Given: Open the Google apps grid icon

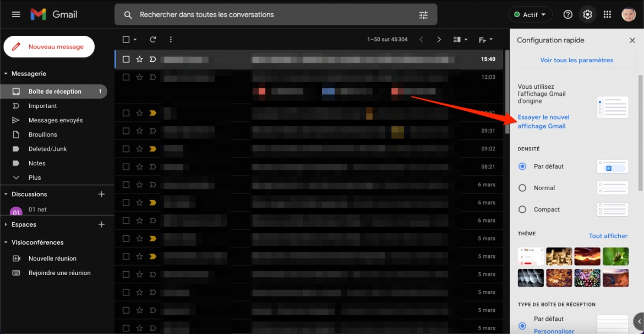Looking at the screenshot, I should [x=607, y=14].
